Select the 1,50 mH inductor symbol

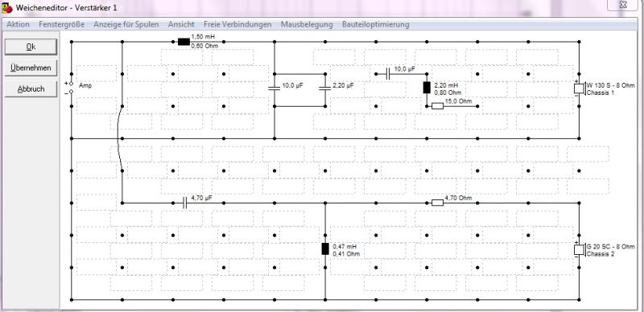(x=184, y=42)
